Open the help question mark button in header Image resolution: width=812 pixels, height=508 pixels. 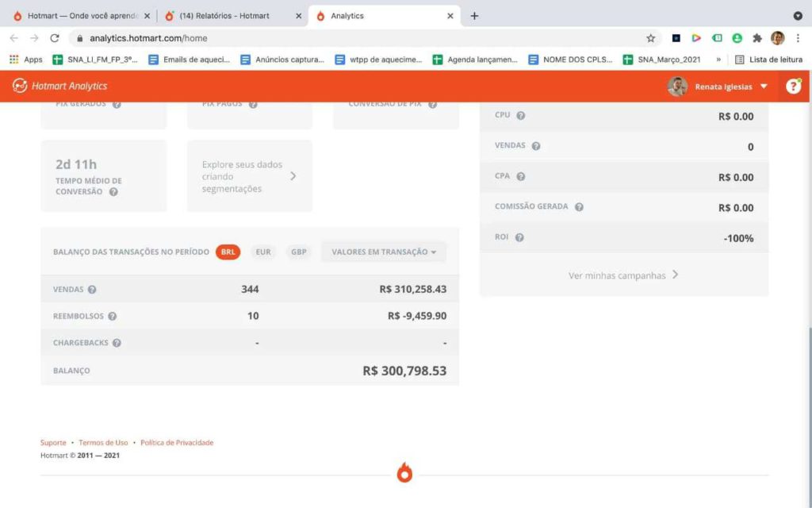(x=793, y=86)
